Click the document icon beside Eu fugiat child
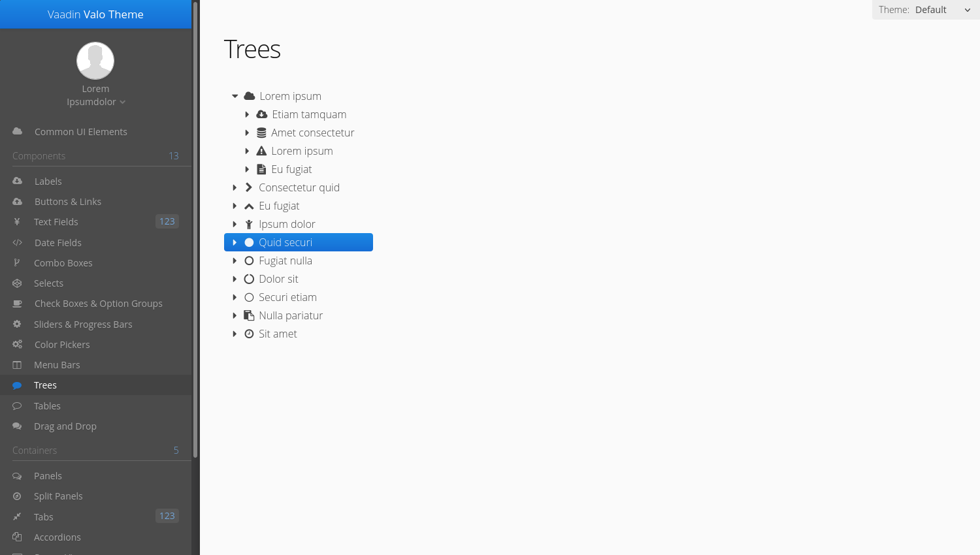Image resolution: width=980 pixels, height=555 pixels. point(261,169)
